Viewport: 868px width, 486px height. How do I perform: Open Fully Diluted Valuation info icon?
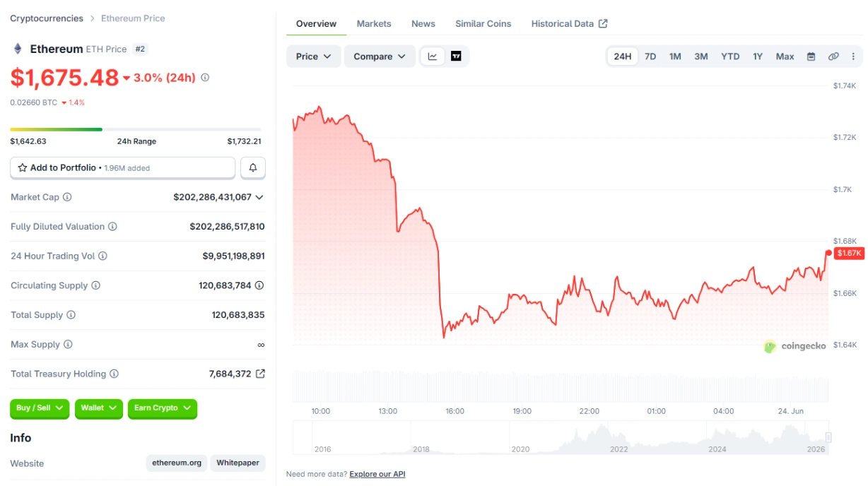(x=112, y=227)
